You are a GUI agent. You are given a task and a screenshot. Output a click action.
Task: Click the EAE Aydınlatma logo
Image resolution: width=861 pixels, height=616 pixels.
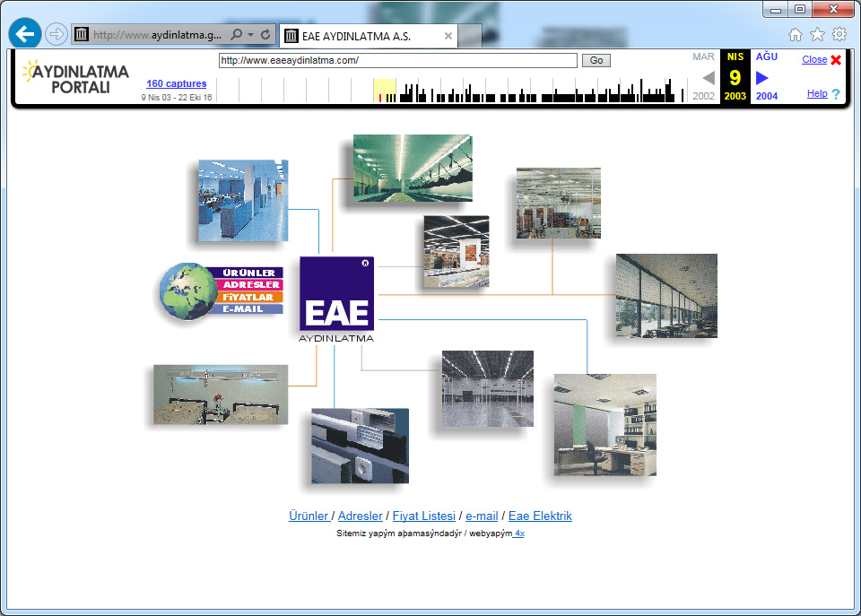point(336,299)
